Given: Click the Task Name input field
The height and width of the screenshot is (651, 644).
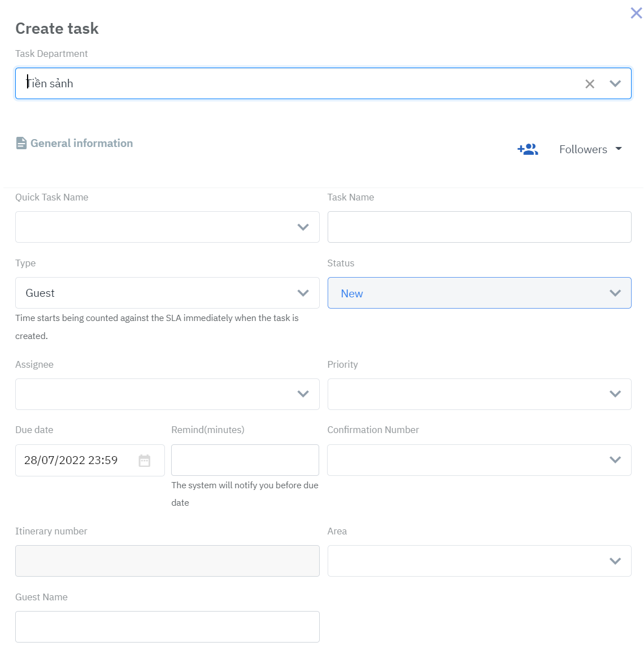Looking at the screenshot, I should tap(479, 227).
